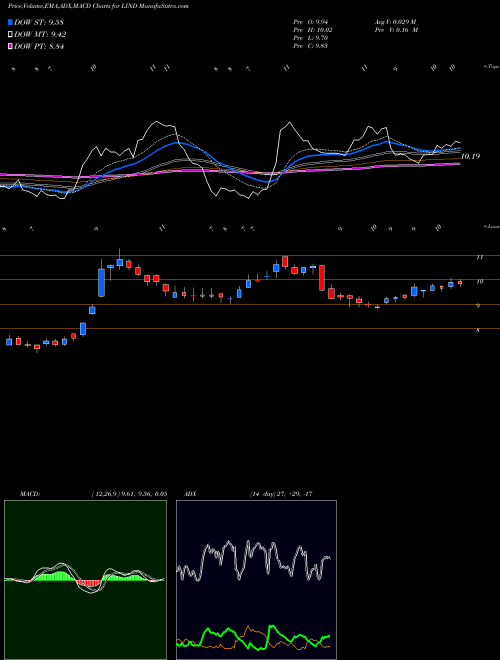
Task: Click the price axis label 11
Action: pyautogui.click(x=479, y=257)
